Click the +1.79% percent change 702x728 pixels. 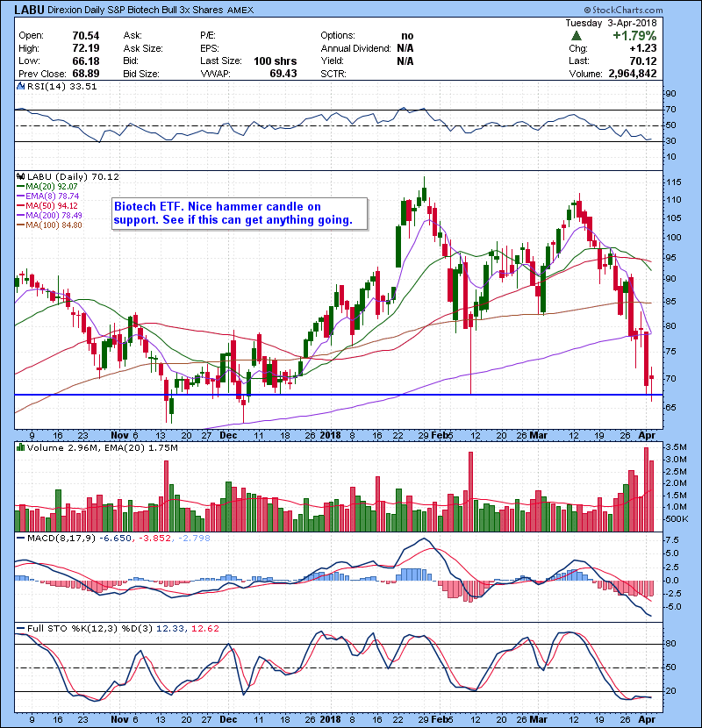(x=634, y=36)
